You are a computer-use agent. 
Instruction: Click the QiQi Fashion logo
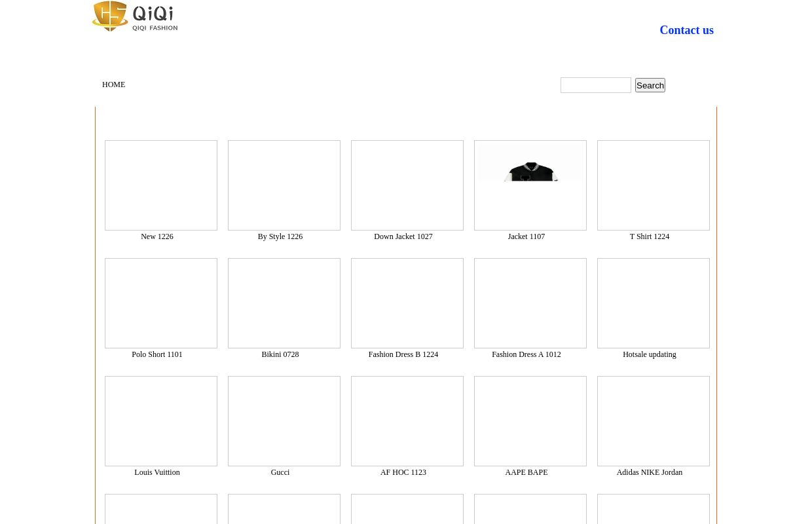click(135, 16)
